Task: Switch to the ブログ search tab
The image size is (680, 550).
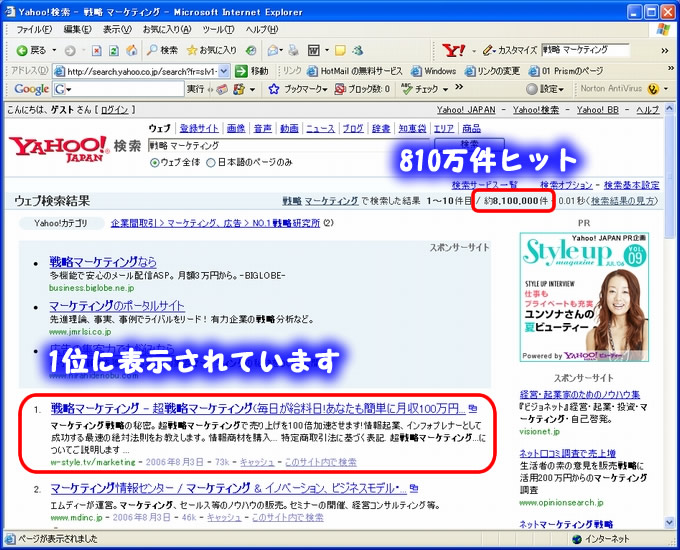Action: [x=353, y=128]
